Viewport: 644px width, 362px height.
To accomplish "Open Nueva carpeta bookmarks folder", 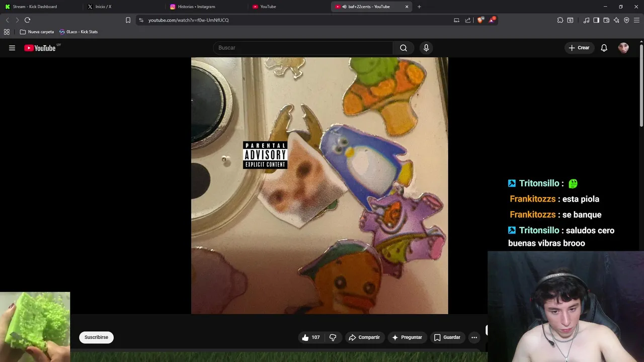I will [x=37, y=32].
